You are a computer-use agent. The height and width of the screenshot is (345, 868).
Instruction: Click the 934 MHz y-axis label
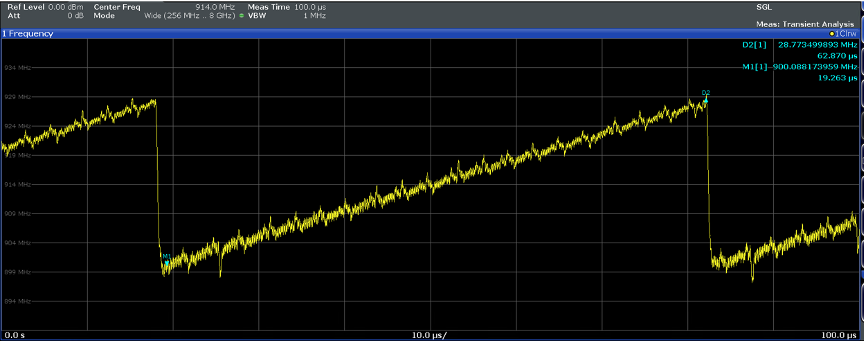click(17, 68)
